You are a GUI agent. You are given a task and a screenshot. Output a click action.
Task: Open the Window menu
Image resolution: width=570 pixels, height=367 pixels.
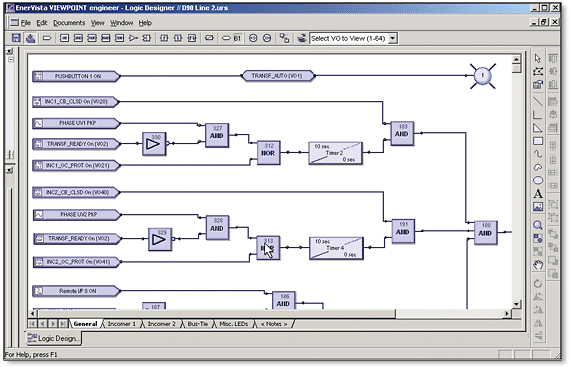(x=121, y=23)
